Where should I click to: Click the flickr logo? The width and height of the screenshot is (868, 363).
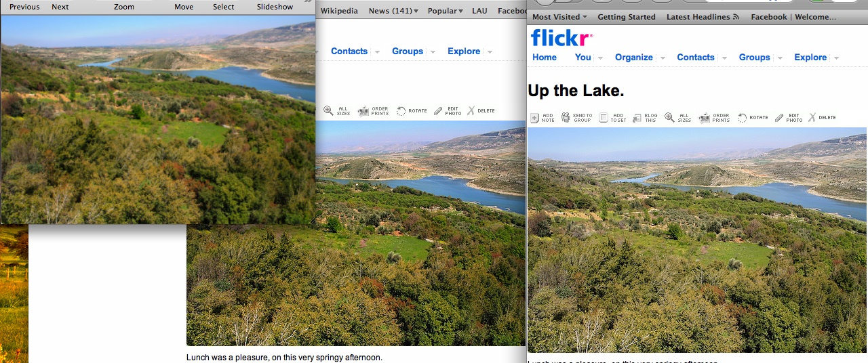pyautogui.click(x=561, y=37)
